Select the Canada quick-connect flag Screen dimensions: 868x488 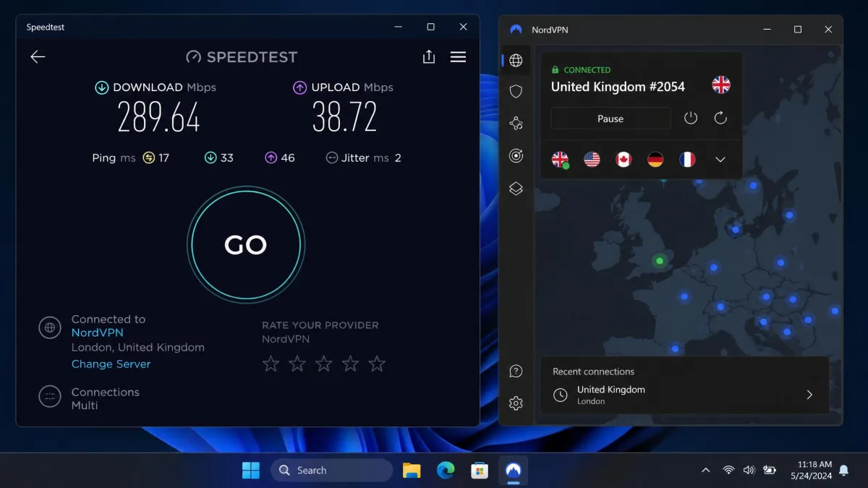click(624, 159)
